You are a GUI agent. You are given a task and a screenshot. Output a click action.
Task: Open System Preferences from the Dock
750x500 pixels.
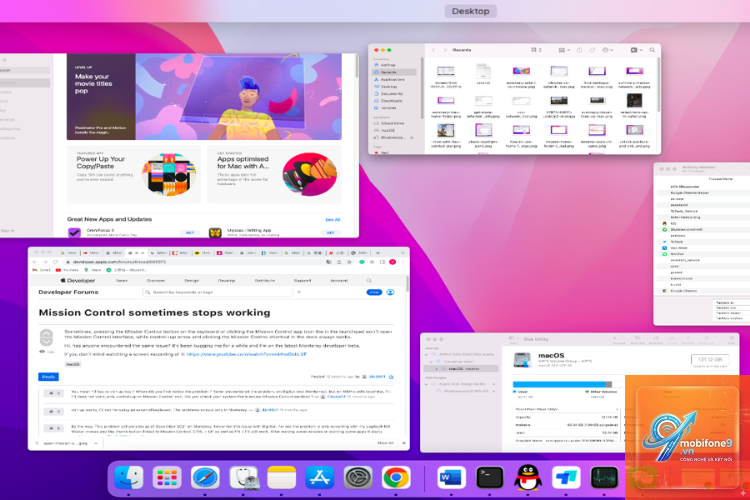click(x=358, y=478)
